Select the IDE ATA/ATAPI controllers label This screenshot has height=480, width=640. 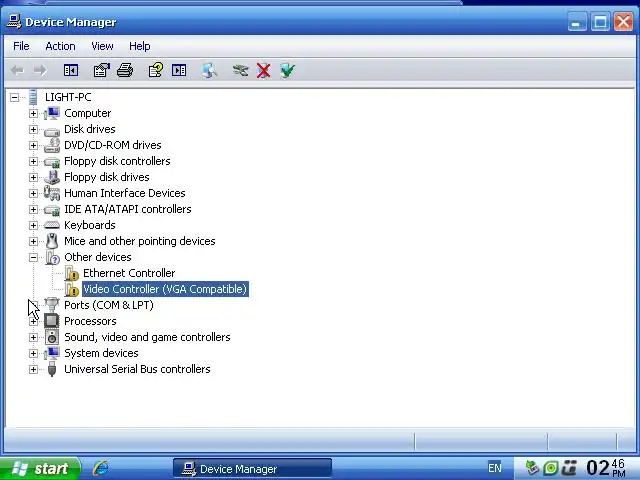pos(128,209)
